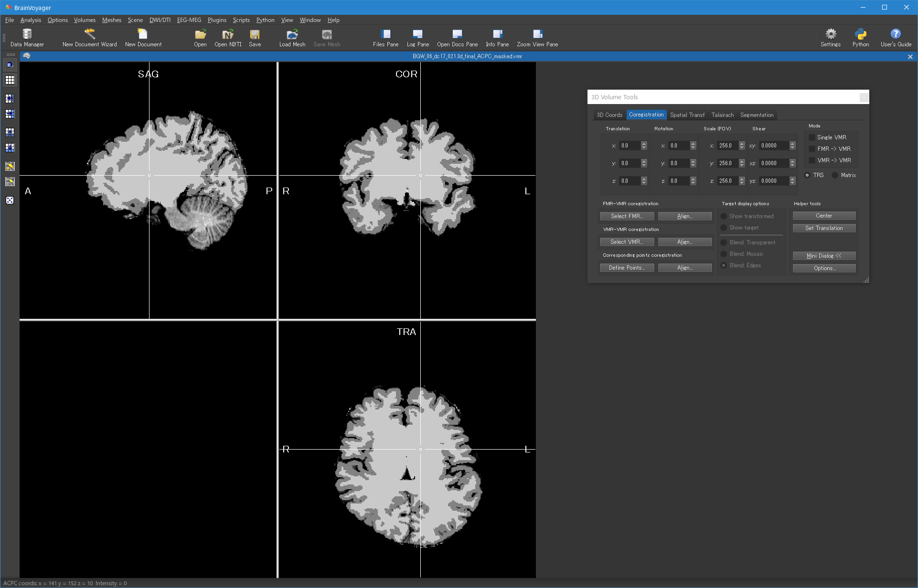Close the BGW_06 VMR document
Image resolution: width=918 pixels, height=588 pixels.
pos(910,56)
